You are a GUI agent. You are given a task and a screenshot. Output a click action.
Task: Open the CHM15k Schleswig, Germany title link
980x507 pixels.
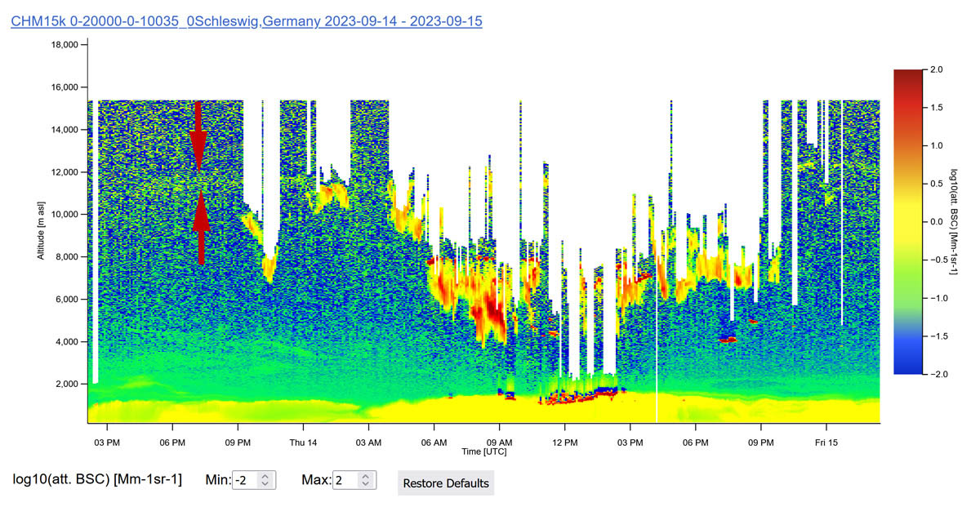point(246,21)
